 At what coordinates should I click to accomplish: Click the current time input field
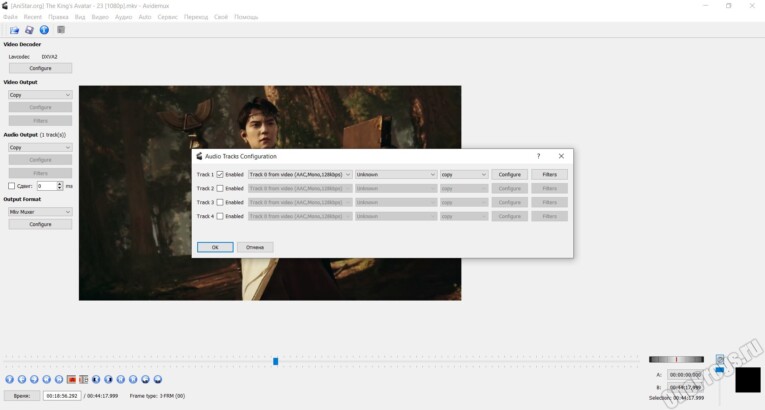click(62, 396)
